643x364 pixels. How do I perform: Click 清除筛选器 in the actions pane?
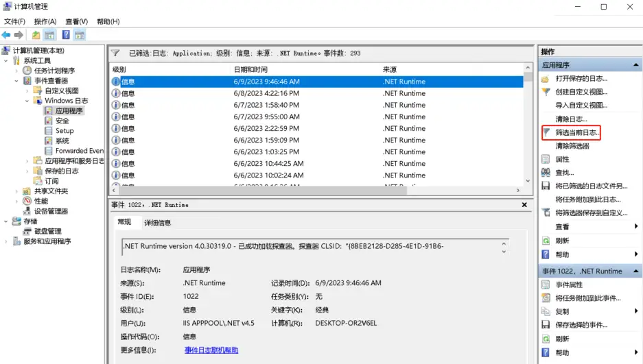pos(572,146)
